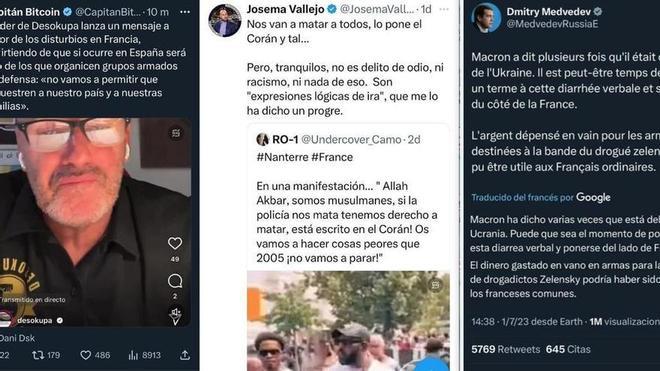Open the desokupa account label on video
660x371 pixels.
point(35,320)
